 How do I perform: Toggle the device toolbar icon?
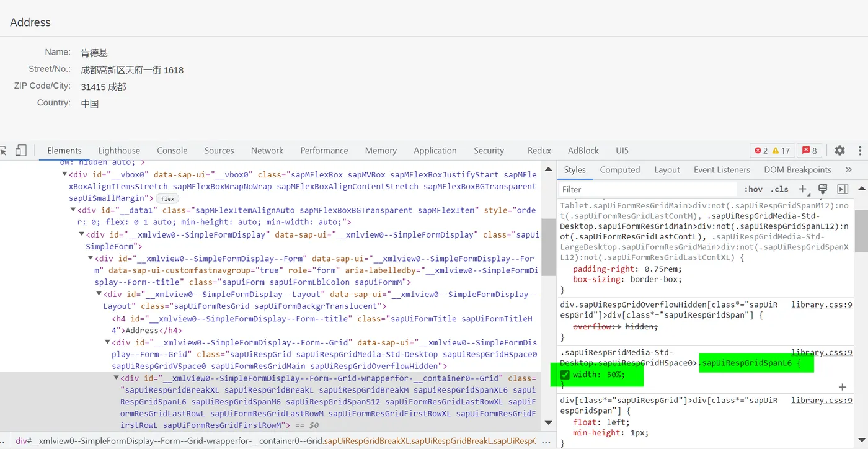21,151
